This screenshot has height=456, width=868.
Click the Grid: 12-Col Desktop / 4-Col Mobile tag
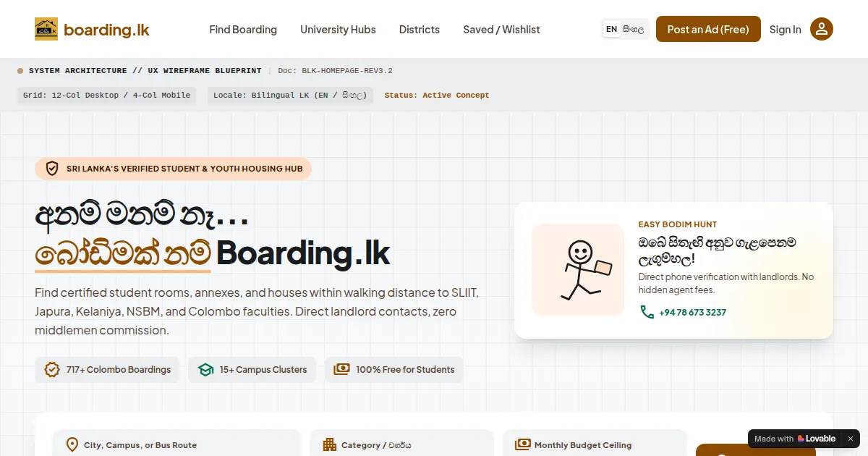tap(106, 95)
